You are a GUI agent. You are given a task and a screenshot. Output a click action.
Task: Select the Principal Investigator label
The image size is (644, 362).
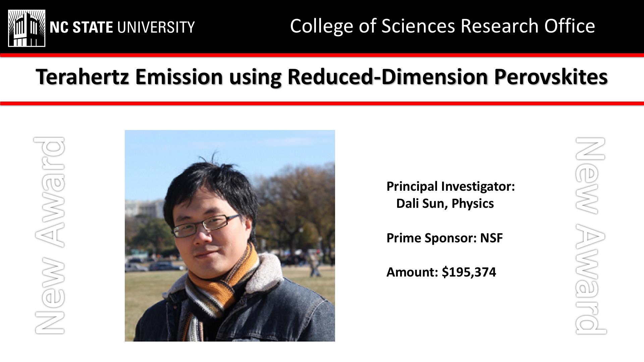tap(450, 186)
